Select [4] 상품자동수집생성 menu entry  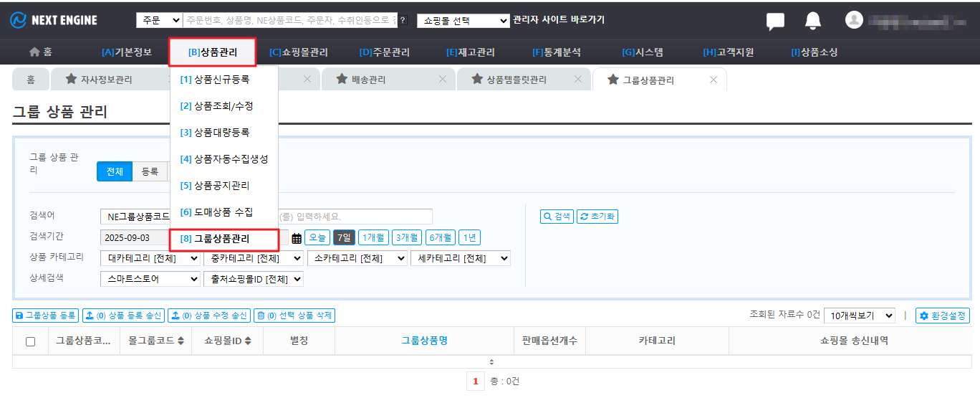coord(224,158)
